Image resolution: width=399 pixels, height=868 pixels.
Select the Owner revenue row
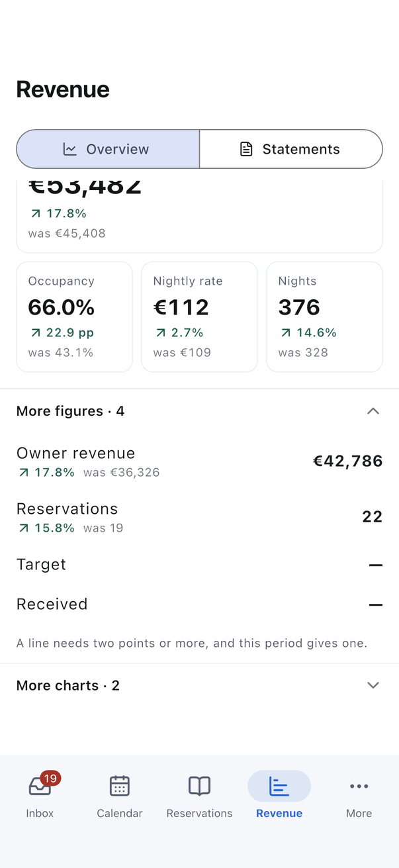199,461
